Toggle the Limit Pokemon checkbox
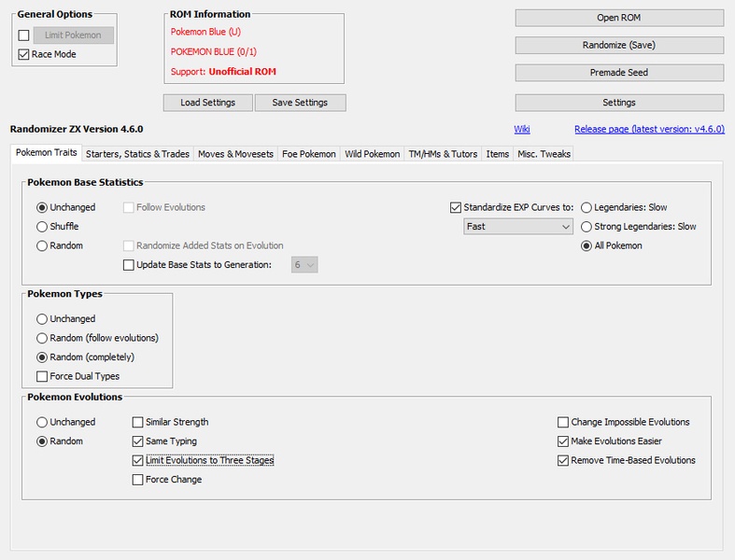The image size is (735, 560). tap(24, 35)
